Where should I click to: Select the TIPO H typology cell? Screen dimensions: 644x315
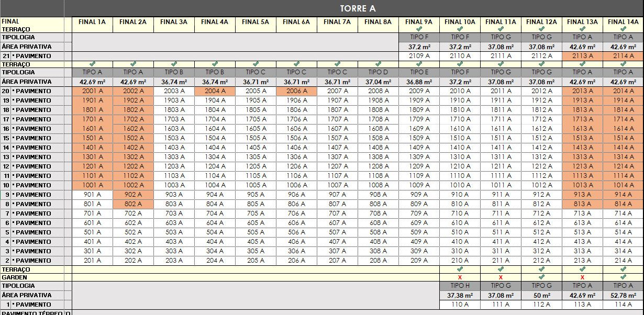click(460, 286)
